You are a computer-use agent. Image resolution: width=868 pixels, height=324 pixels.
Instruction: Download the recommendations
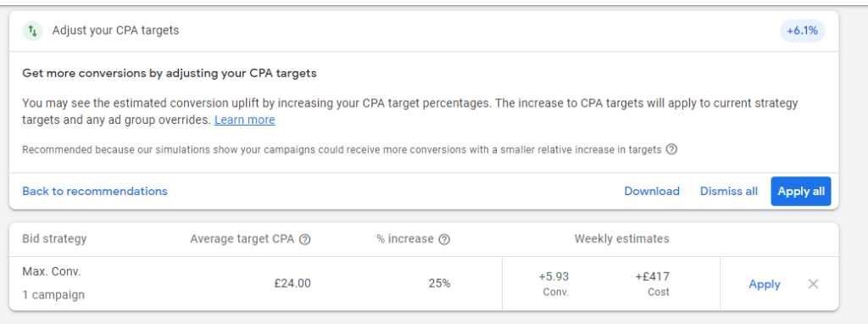tap(652, 191)
